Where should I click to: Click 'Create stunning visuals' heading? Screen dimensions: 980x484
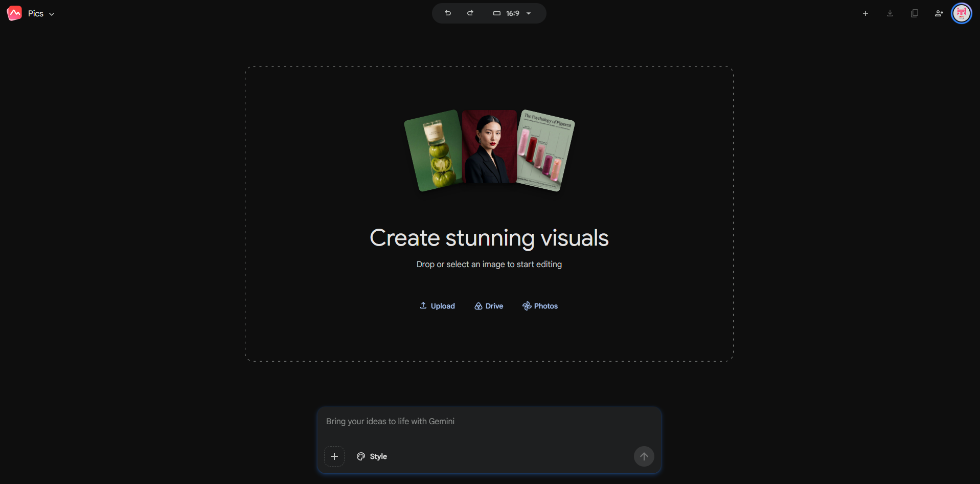pyautogui.click(x=489, y=238)
